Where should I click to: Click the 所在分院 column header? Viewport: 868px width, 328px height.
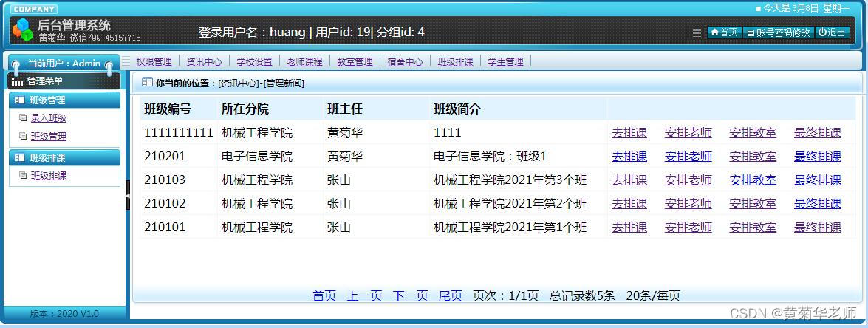click(245, 109)
